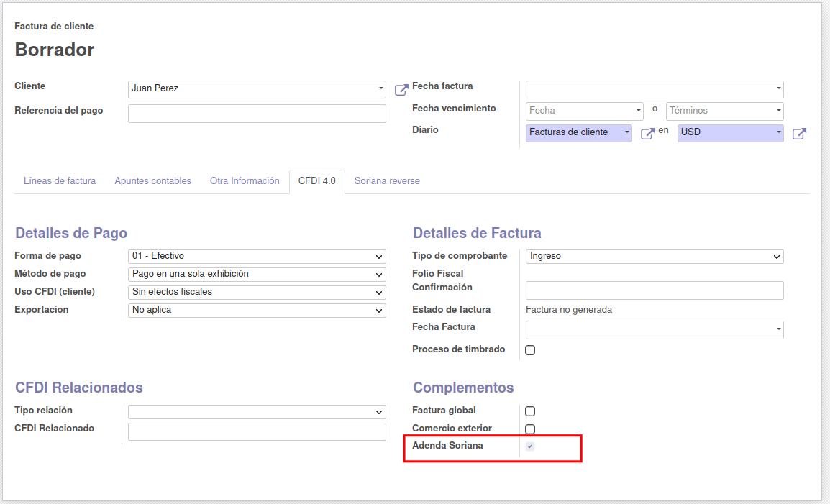Click the CFDI Relacionado text field
830x504 pixels.
(x=257, y=431)
